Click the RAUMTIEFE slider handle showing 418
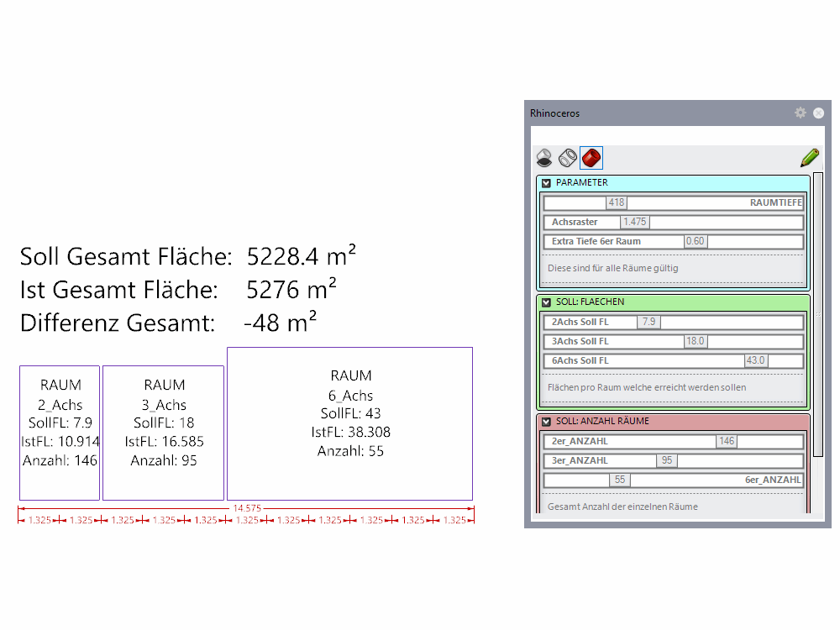840x630 pixels. click(617, 202)
